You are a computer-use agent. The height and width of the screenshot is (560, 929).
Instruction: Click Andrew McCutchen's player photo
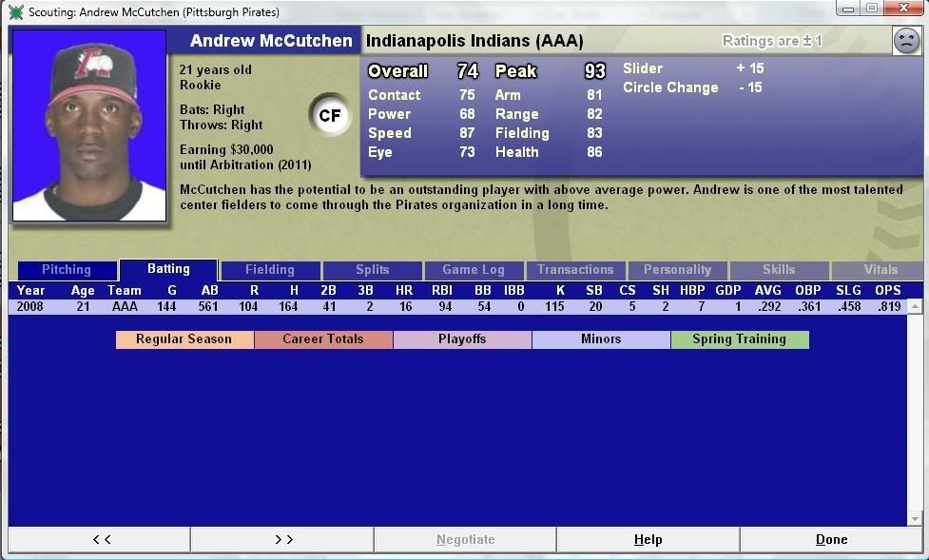click(x=89, y=125)
